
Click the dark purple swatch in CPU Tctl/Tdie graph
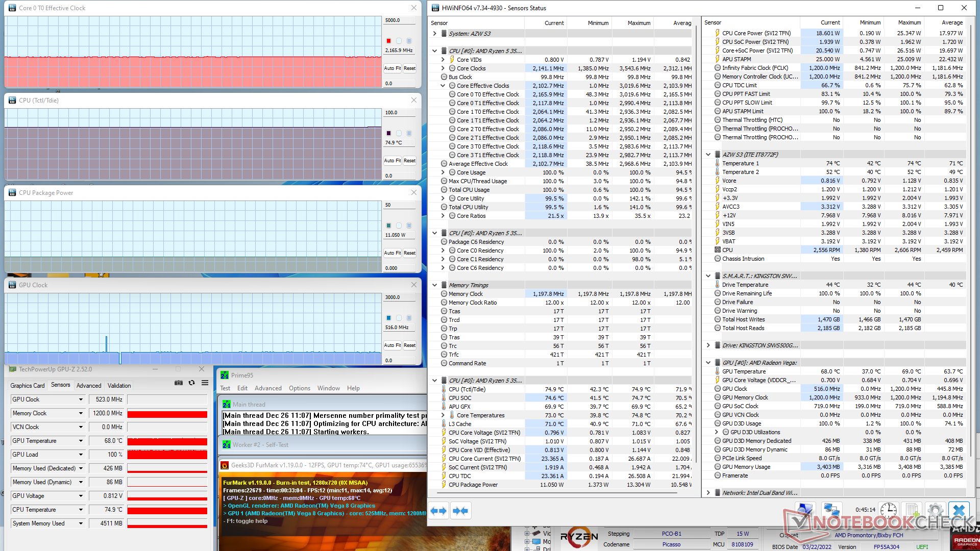[388, 133]
